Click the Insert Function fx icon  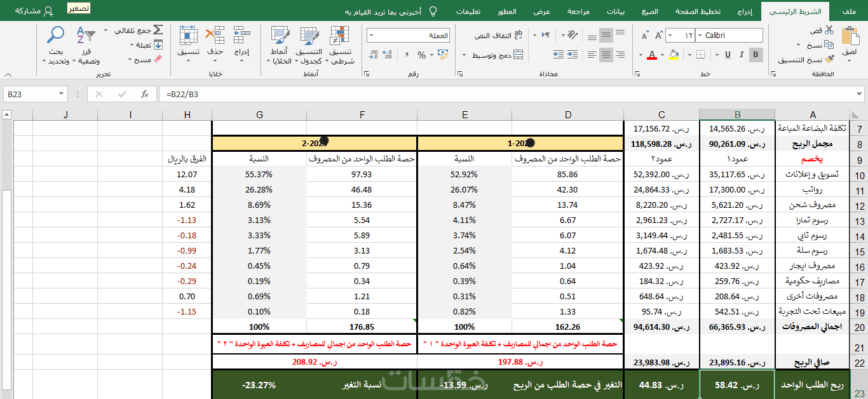pos(145,94)
